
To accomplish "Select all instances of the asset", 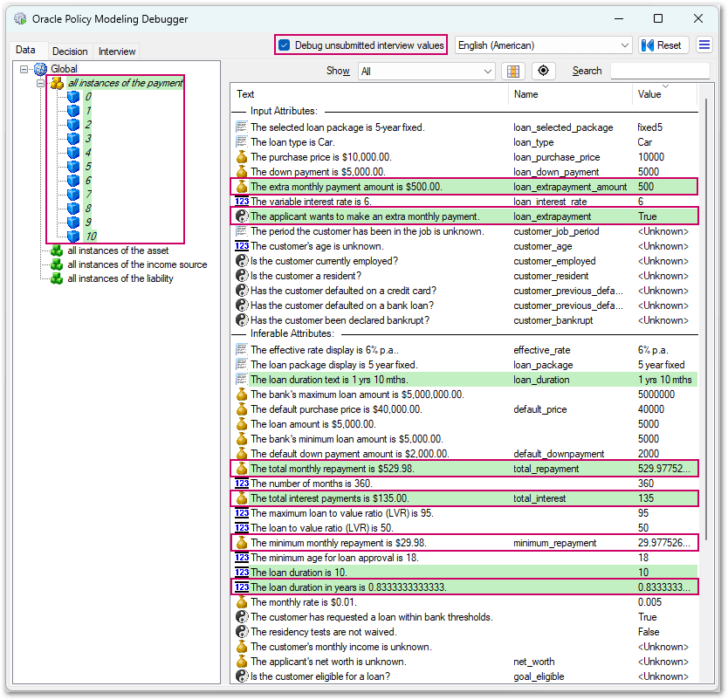I will tap(118, 250).
